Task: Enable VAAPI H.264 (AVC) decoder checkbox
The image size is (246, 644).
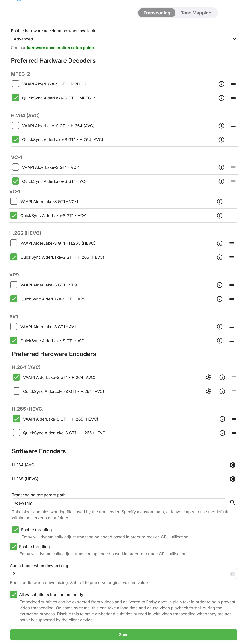Action: pos(16,125)
